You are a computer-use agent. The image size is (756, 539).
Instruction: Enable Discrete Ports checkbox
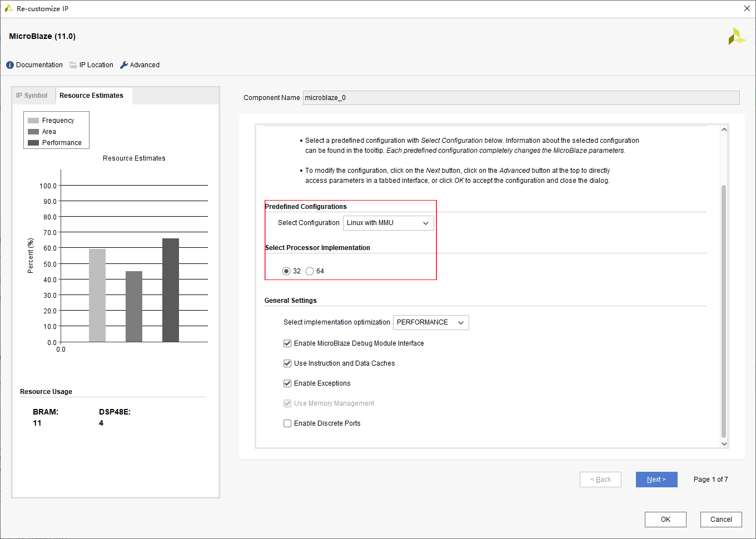287,423
